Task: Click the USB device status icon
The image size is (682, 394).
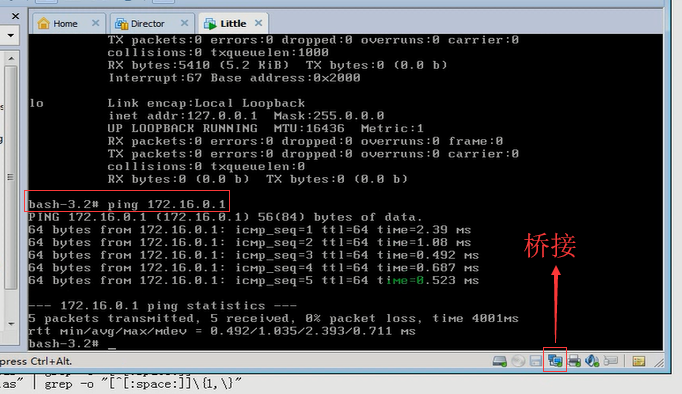Action: [x=611, y=361]
